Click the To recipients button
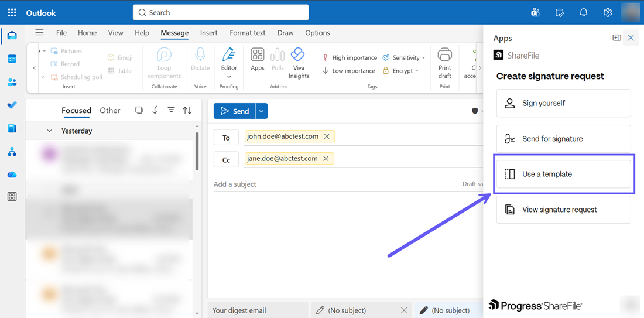 pyautogui.click(x=227, y=138)
